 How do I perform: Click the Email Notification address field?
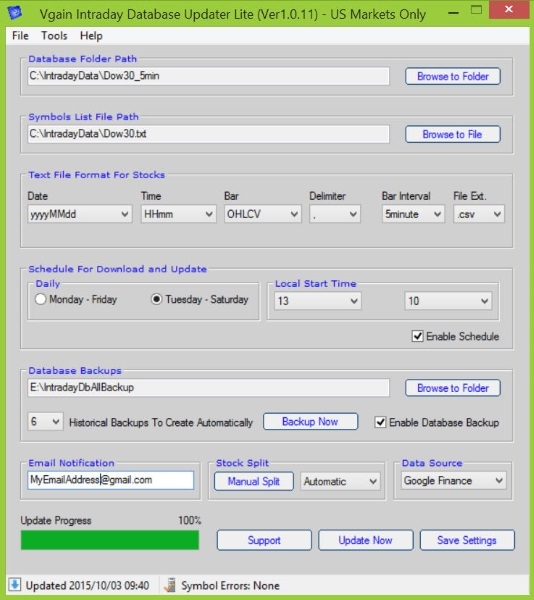pos(111,480)
